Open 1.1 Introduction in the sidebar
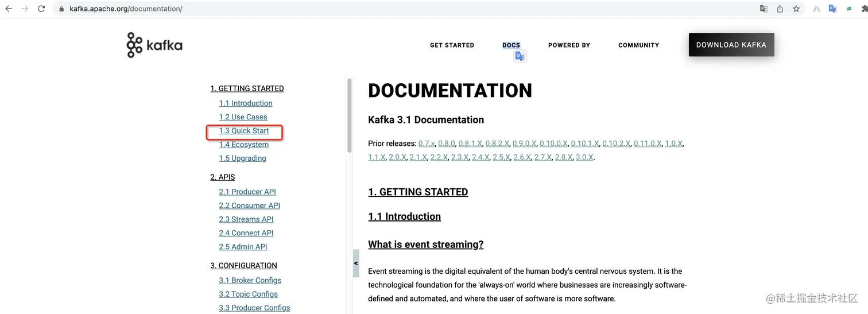The image size is (868, 314). (x=246, y=103)
